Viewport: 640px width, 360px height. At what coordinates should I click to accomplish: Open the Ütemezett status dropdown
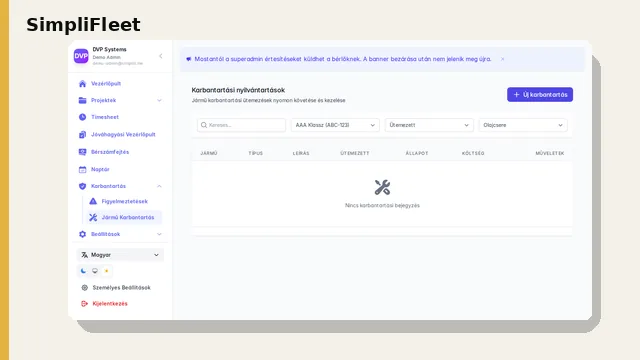pyautogui.click(x=429, y=125)
